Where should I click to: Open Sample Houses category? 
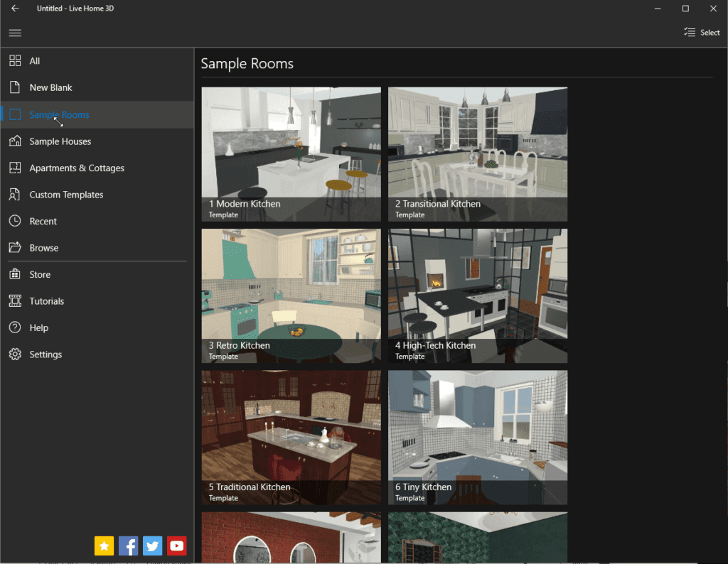(x=60, y=141)
